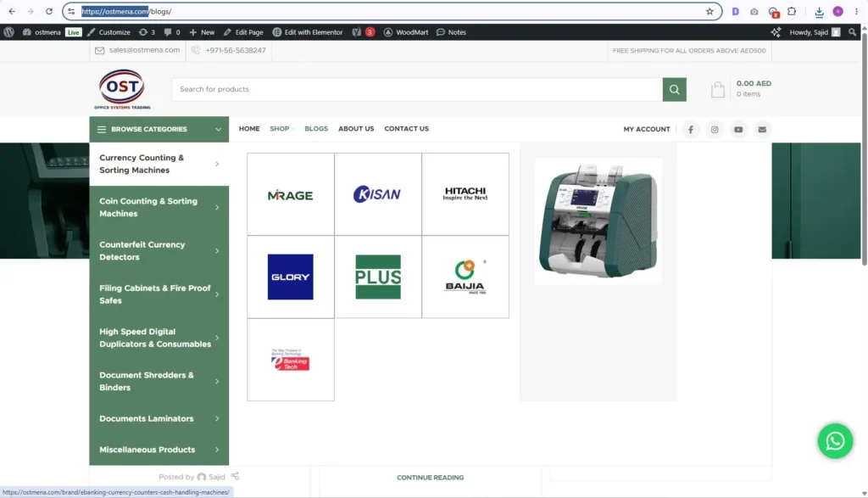Image resolution: width=868 pixels, height=498 pixels.
Task: Collapse the Browse Categories dropdown
Action: coord(159,129)
